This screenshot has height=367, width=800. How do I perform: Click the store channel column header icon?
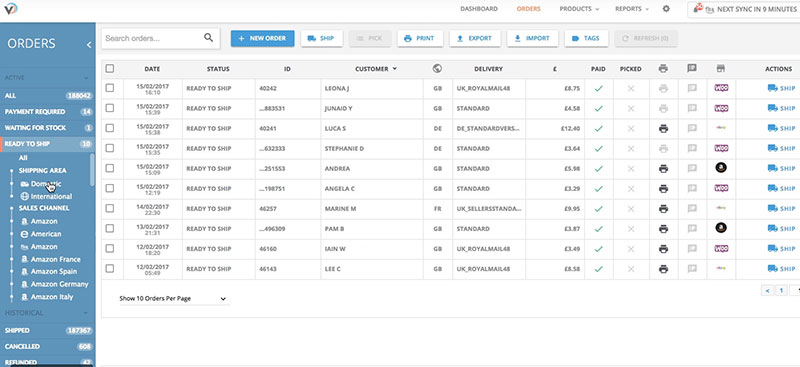pyautogui.click(x=721, y=68)
